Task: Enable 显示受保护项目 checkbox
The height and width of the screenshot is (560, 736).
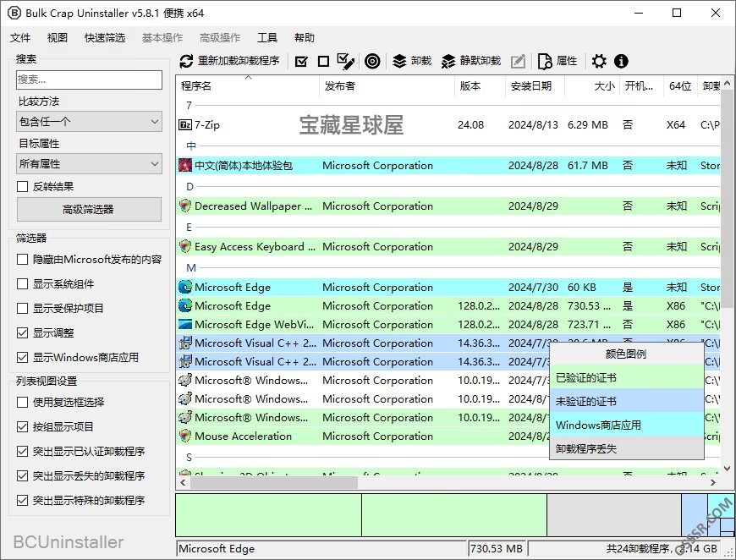Action: pyautogui.click(x=23, y=308)
